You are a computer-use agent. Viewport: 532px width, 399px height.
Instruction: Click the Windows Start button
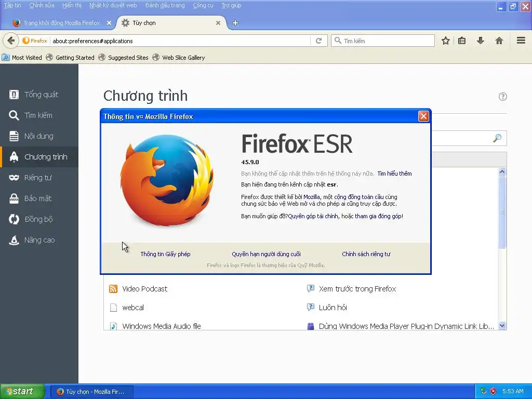click(x=22, y=391)
